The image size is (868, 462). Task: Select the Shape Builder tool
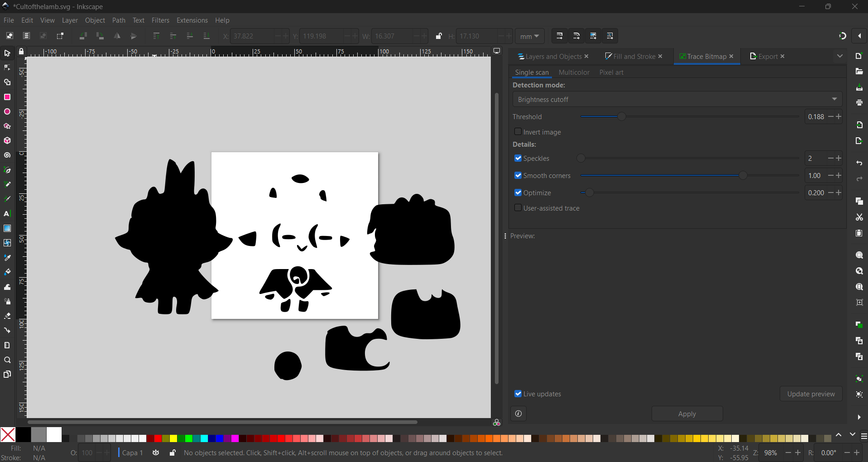point(7,82)
